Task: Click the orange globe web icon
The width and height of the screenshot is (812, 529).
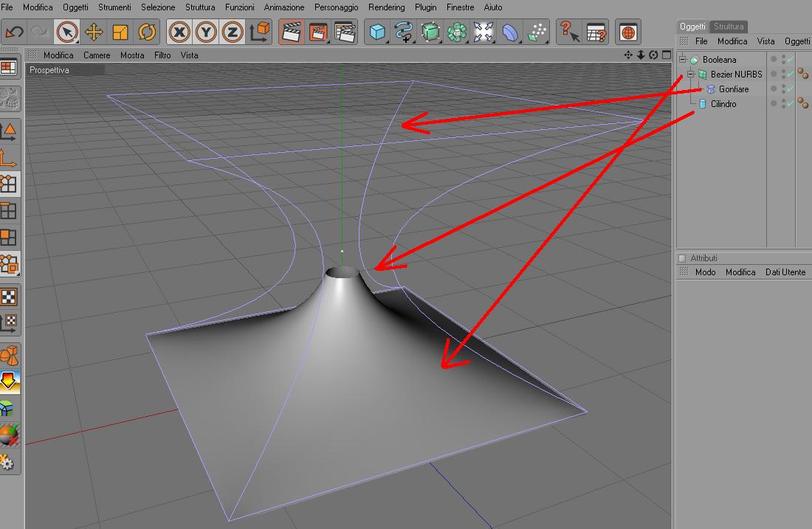Action: 628,32
